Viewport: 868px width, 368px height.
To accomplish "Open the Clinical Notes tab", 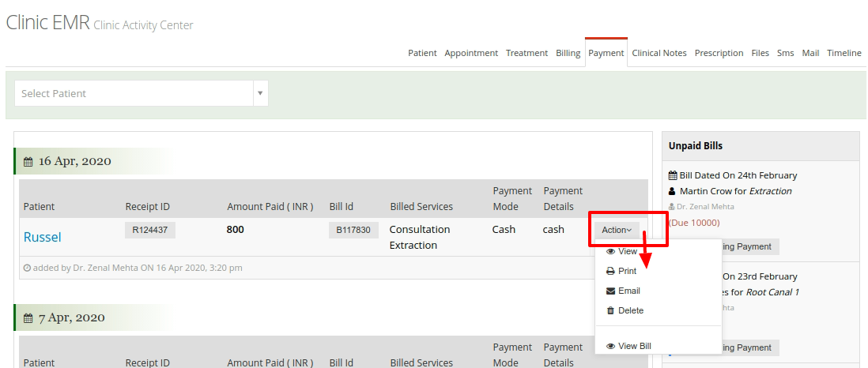I will pyautogui.click(x=659, y=53).
